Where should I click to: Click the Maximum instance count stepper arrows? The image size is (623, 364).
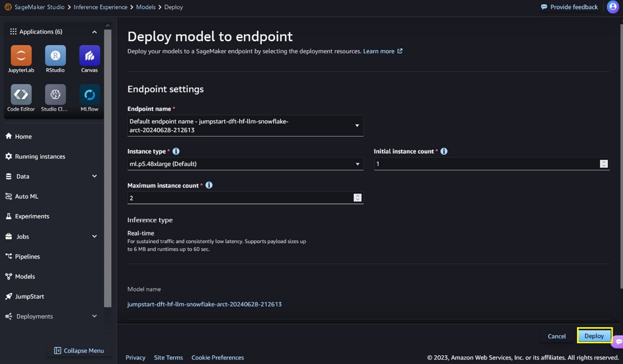click(357, 197)
